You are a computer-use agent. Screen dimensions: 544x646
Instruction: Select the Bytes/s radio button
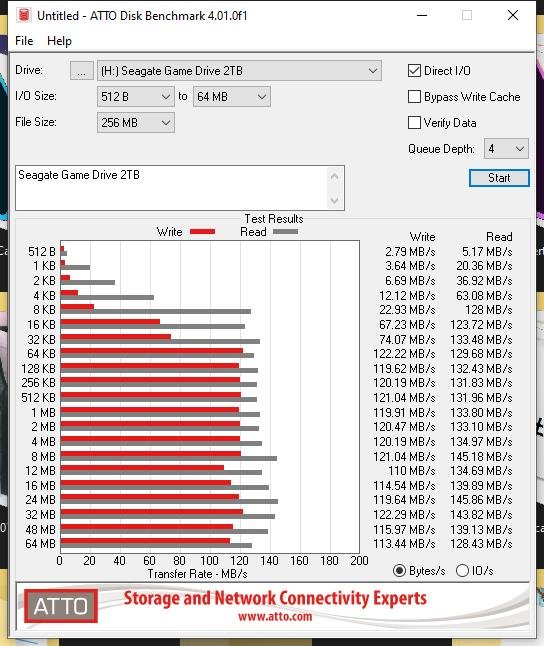click(x=399, y=571)
